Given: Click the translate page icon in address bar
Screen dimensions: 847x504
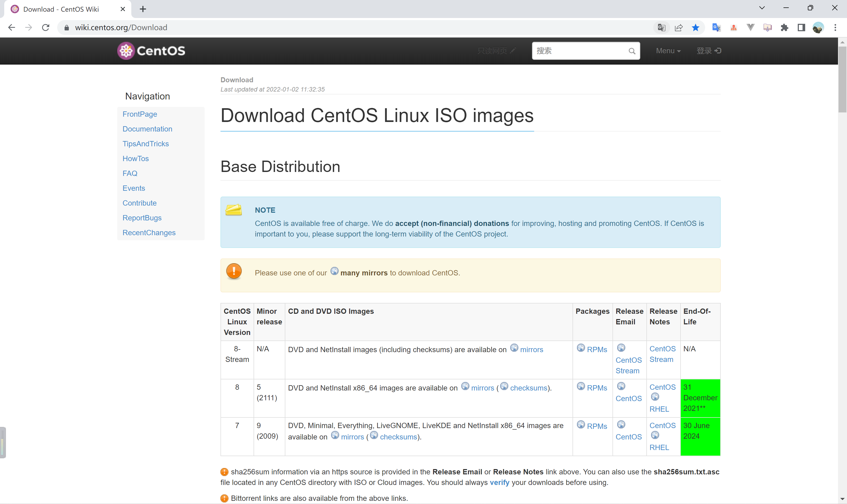Looking at the screenshot, I should 661,28.
